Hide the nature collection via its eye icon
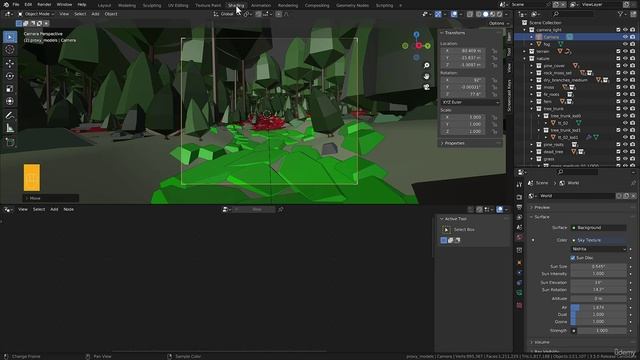 tap(625, 58)
